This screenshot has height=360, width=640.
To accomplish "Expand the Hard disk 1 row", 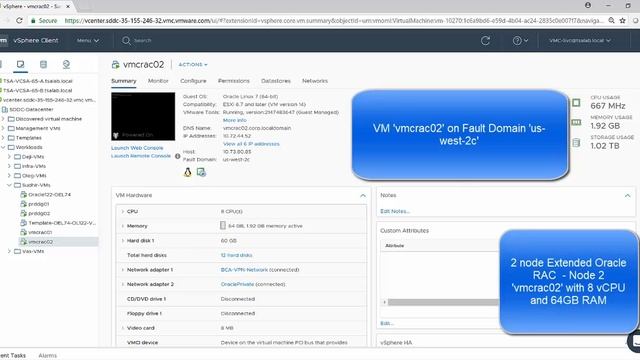I will [x=122, y=241].
